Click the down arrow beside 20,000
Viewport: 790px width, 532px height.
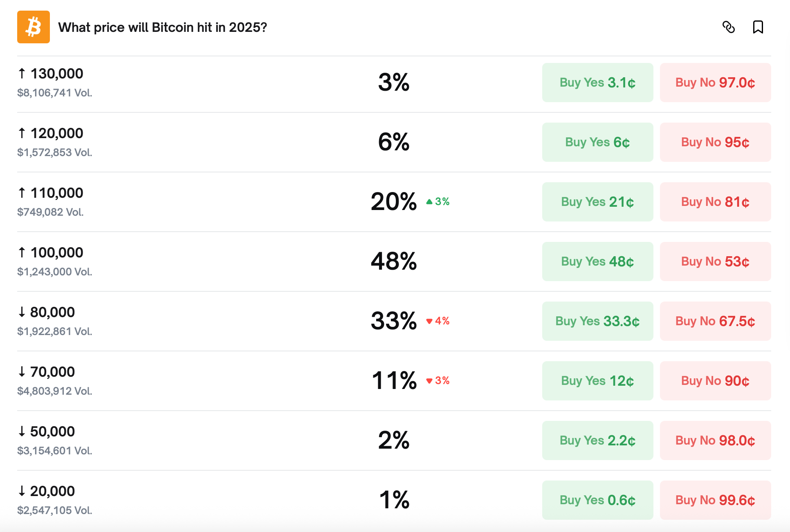click(x=22, y=491)
